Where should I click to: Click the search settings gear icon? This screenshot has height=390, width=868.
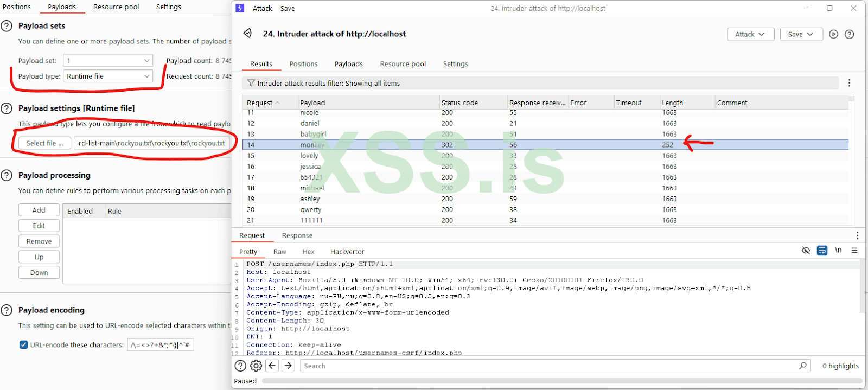click(x=256, y=366)
